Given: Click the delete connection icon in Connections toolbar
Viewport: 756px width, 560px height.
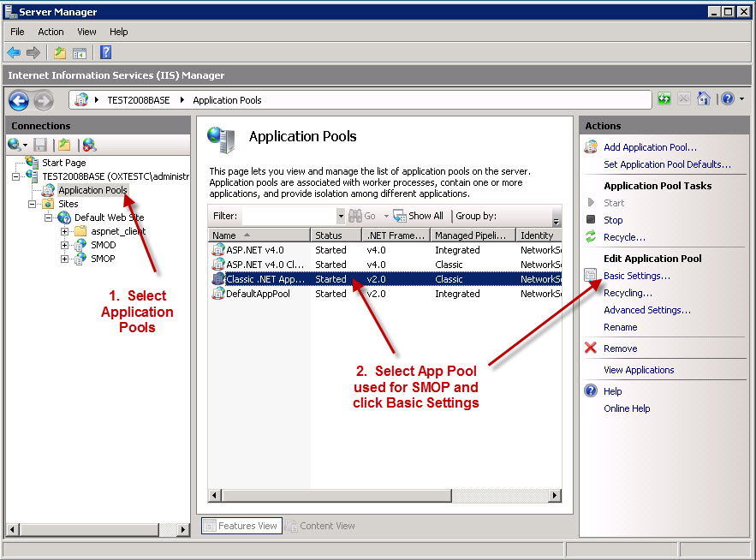Looking at the screenshot, I should [89, 145].
